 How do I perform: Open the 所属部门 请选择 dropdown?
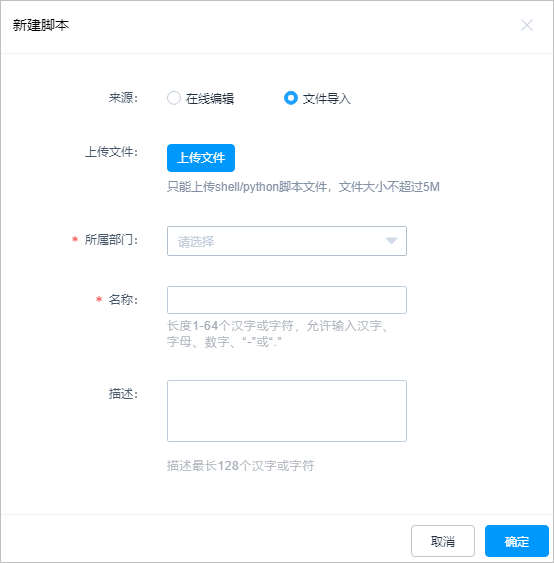pos(287,241)
